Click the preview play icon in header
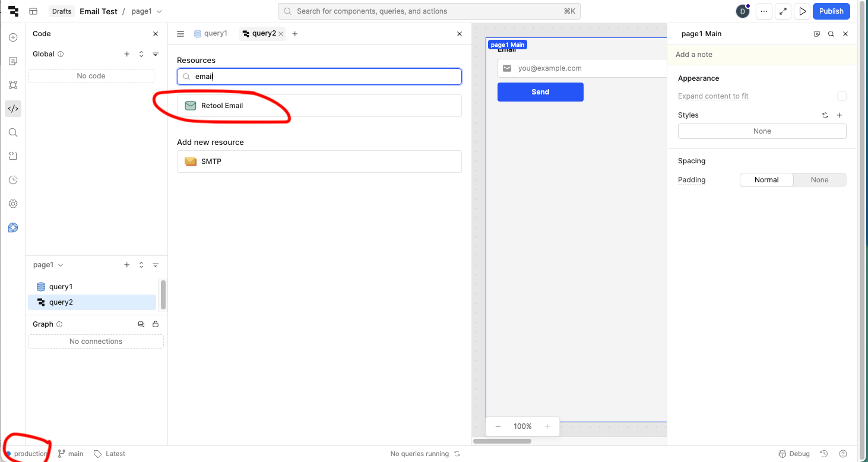The width and height of the screenshot is (868, 462). [x=803, y=11]
